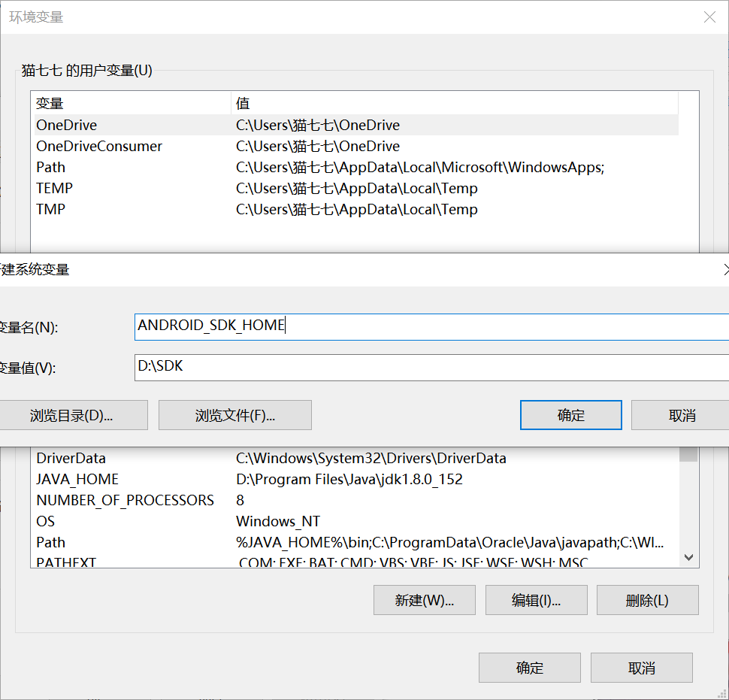The image size is (729, 700).
Task: Select the OneDriveConsumer user variable
Action: coord(356,146)
